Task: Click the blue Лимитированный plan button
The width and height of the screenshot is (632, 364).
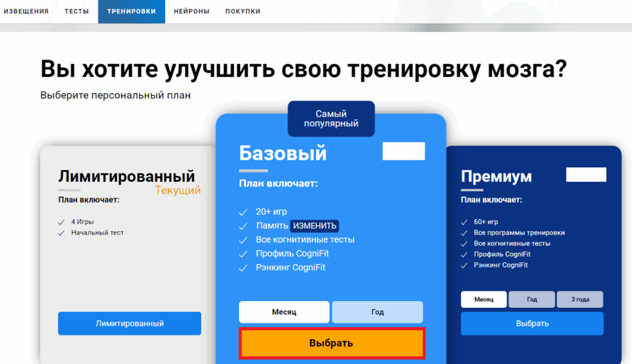Action: tap(130, 323)
